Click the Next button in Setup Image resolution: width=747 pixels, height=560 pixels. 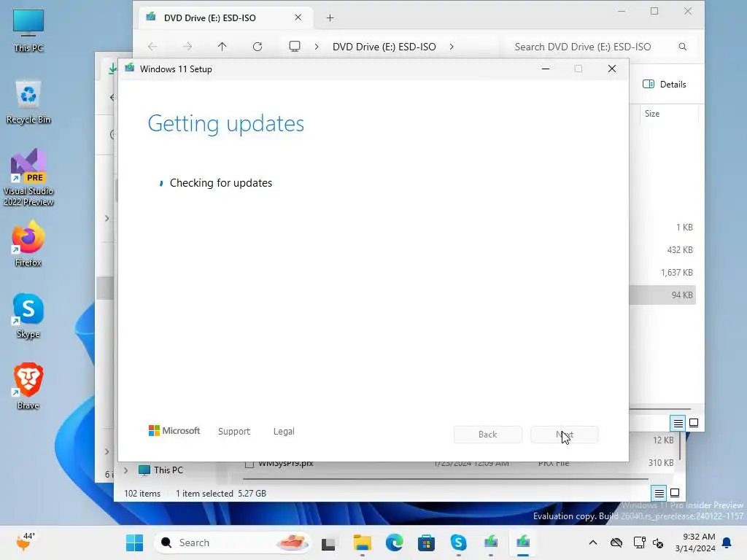point(565,435)
